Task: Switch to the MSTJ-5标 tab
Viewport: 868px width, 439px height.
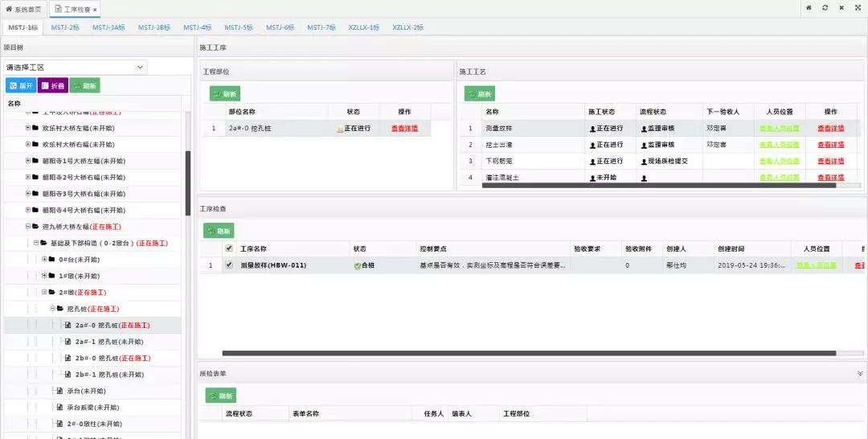Action: pyautogui.click(x=239, y=27)
